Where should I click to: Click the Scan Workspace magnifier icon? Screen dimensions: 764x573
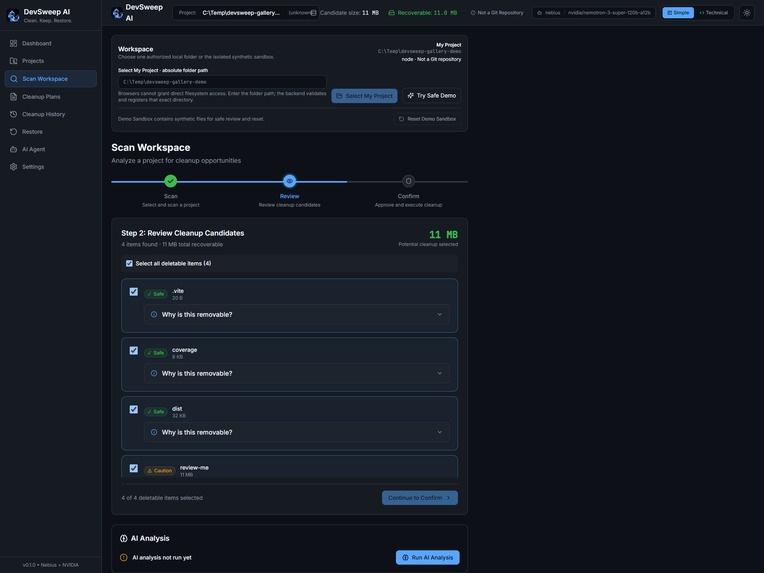coord(14,79)
